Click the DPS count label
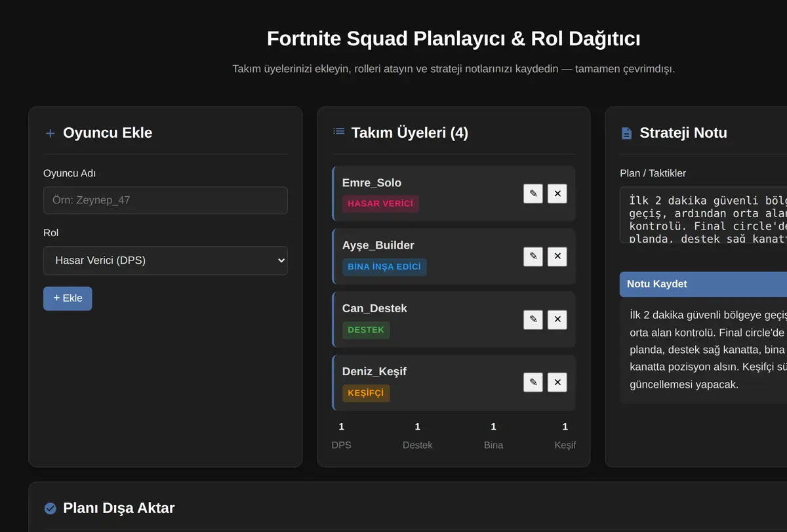Viewport: 787px width, 532px height. click(x=342, y=445)
